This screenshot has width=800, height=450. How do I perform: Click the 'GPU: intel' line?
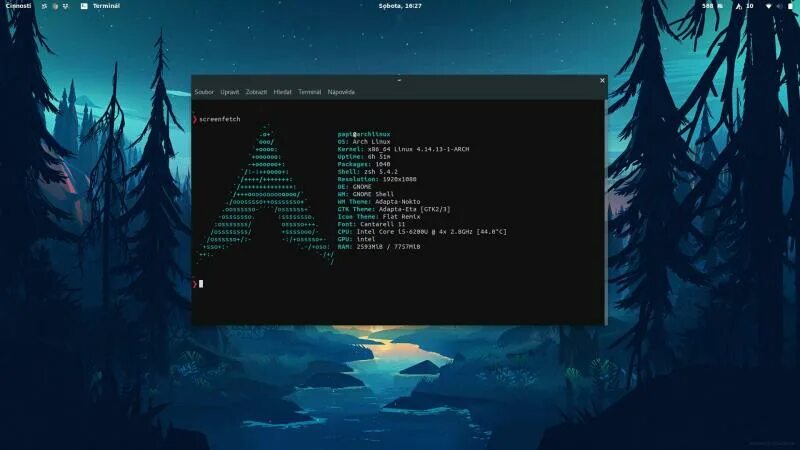356,239
